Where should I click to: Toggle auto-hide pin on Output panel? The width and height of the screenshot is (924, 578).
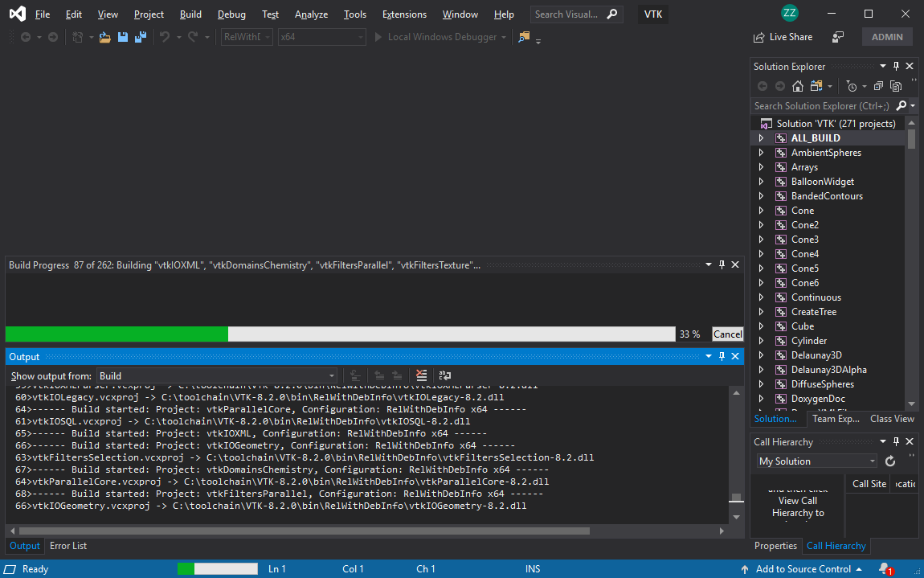(x=722, y=356)
